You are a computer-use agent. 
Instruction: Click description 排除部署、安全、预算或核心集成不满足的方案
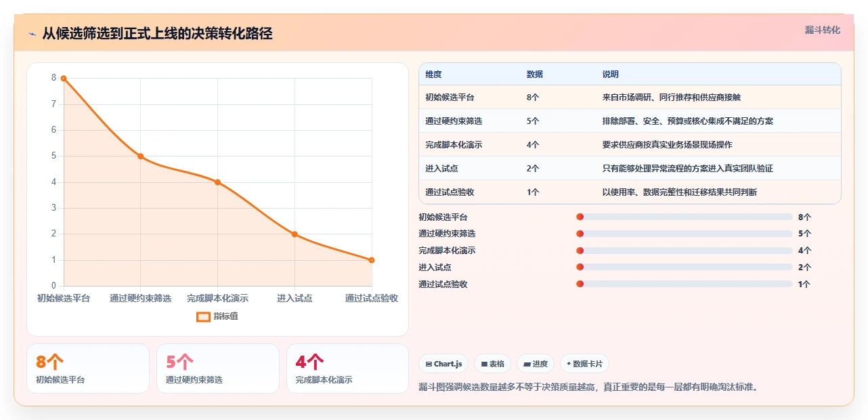coord(687,121)
